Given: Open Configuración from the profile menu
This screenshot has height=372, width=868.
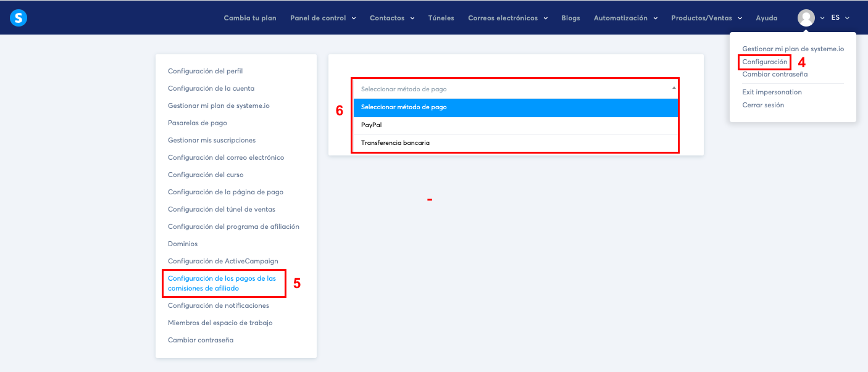Looking at the screenshot, I should (x=764, y=62).
